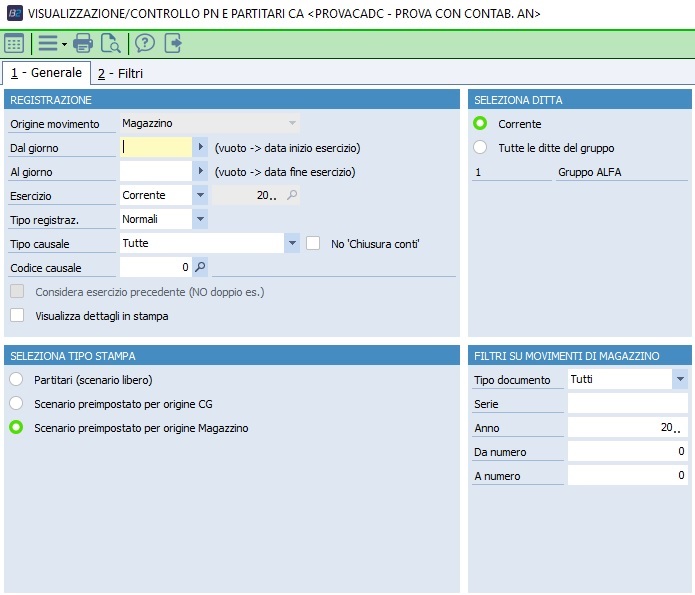Open the help question-mark icon

coord(145,43)
